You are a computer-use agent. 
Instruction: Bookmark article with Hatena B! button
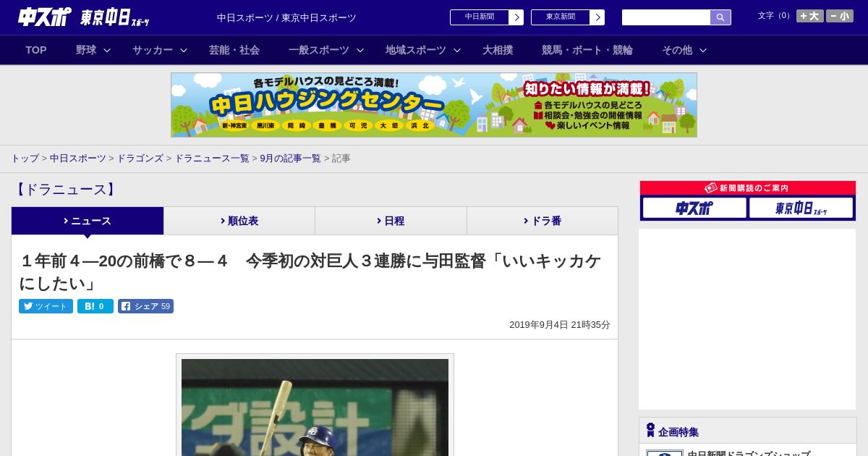[95, 306]
